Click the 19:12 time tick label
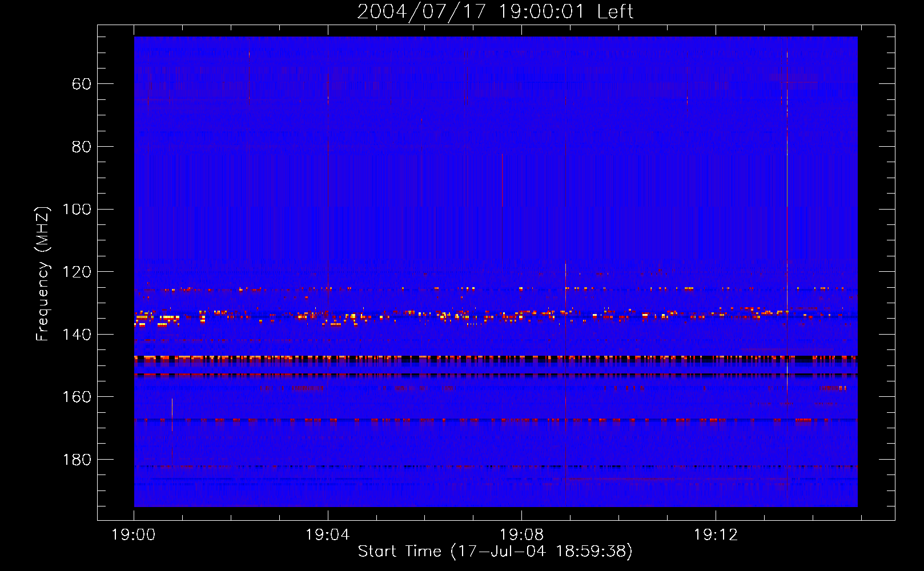924x571 pixels. click(x=716, y=535)
